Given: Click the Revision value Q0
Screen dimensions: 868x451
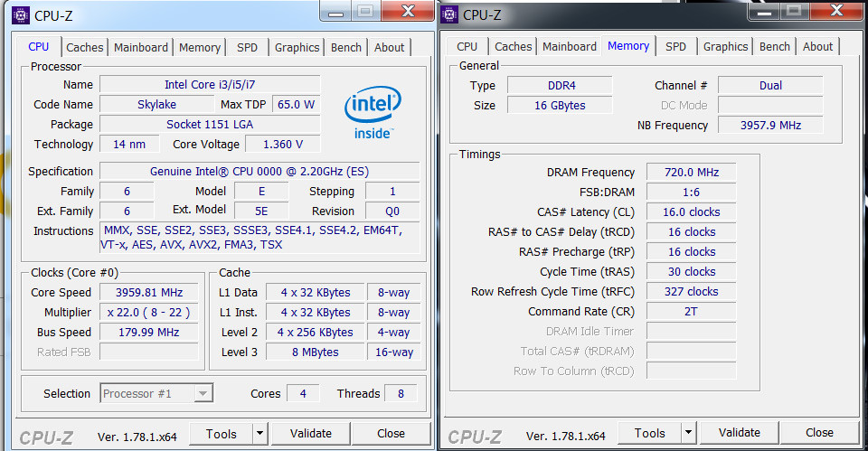Looking at the screenshot, I should click(x=392, y=211).
